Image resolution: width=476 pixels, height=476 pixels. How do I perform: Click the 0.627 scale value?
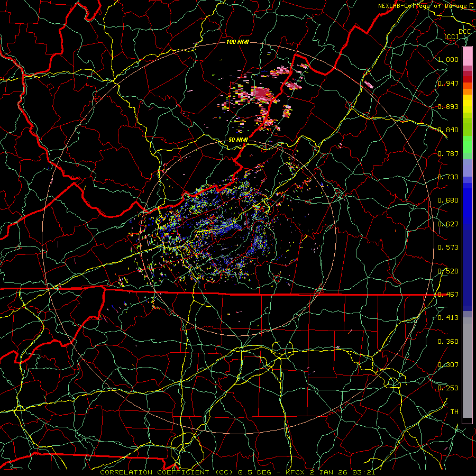[448, 224]
